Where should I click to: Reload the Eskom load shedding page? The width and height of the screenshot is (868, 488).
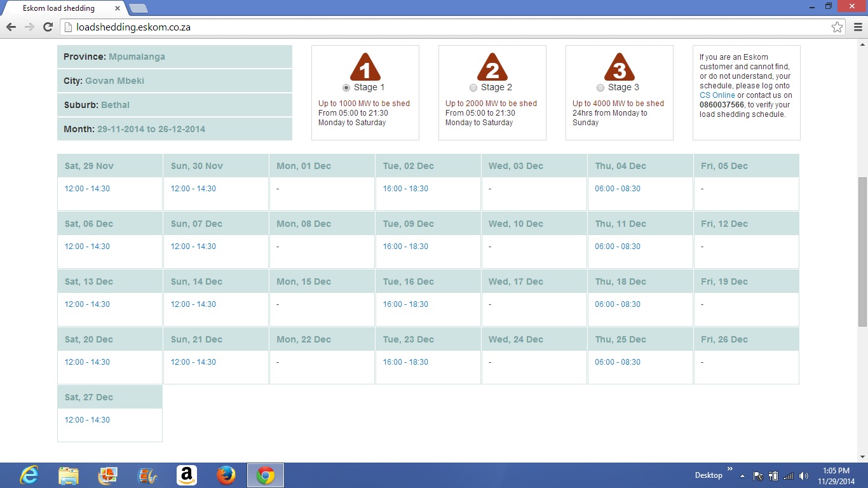point(48,27)
